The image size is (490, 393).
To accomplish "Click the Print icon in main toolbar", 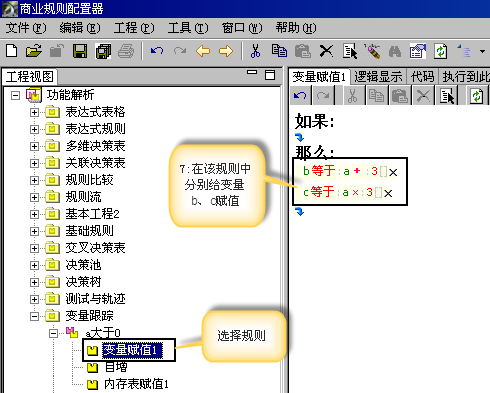I will pos(126,51).
